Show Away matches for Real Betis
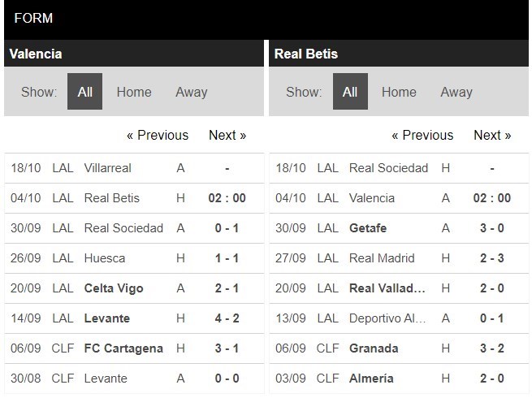 456,92
